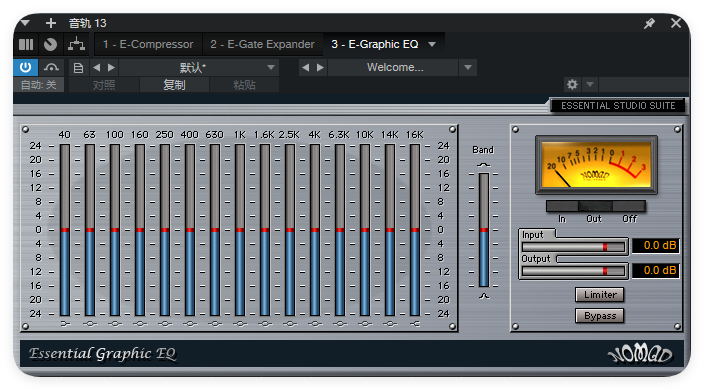
Task: Toggle filter shape icon under 2.5K band
Action: (x=290, y=324)
